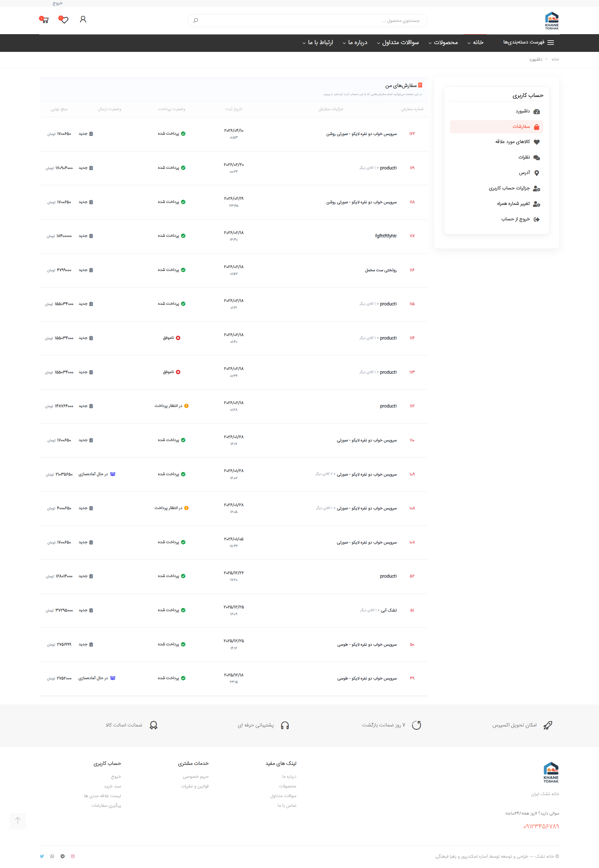Open حریم خصوصی footer link
This screenshot has height=868, width=599.
[x=195, y=776]
